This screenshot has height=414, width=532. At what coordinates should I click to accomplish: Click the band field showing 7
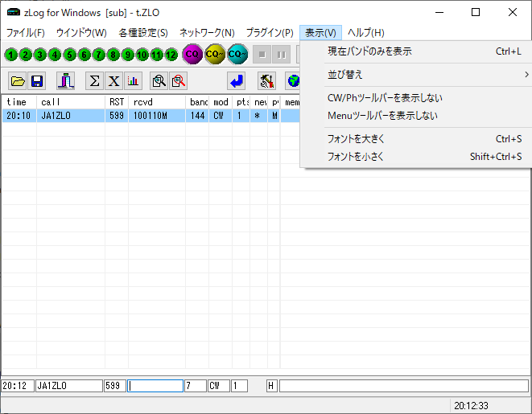click(x=196, y=386)
